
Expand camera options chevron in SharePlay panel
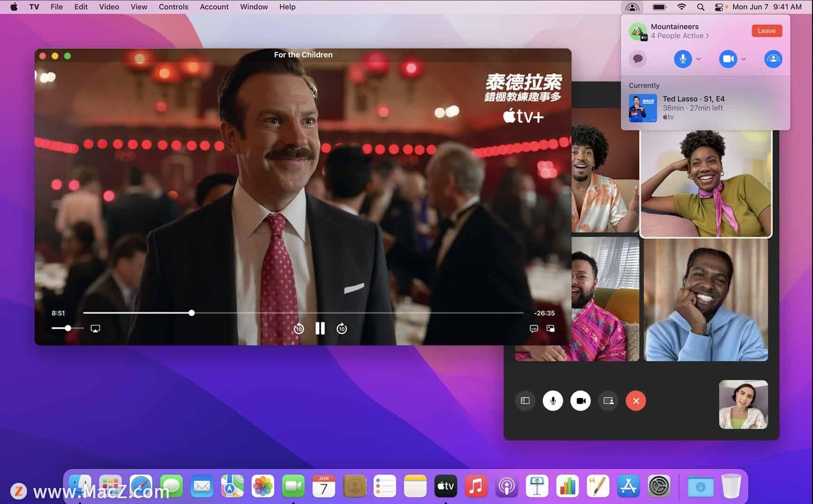coord(744,59)
